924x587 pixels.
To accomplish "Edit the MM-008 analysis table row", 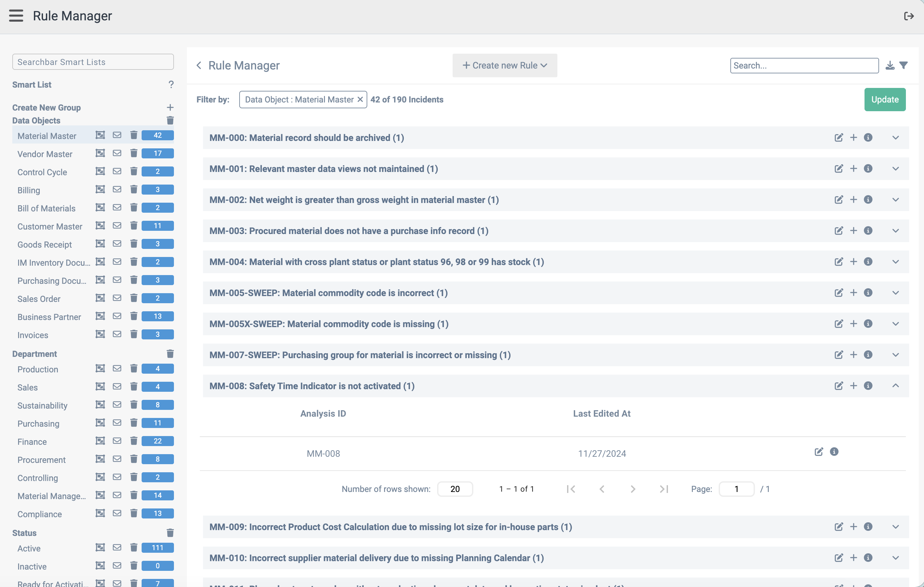I will point(819,452).
